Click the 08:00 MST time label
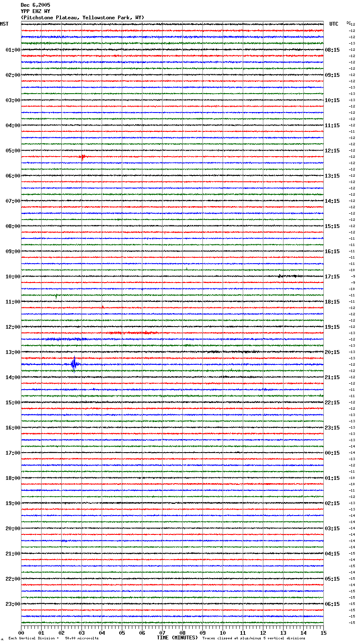357x644 pixels. coord(13,226)
